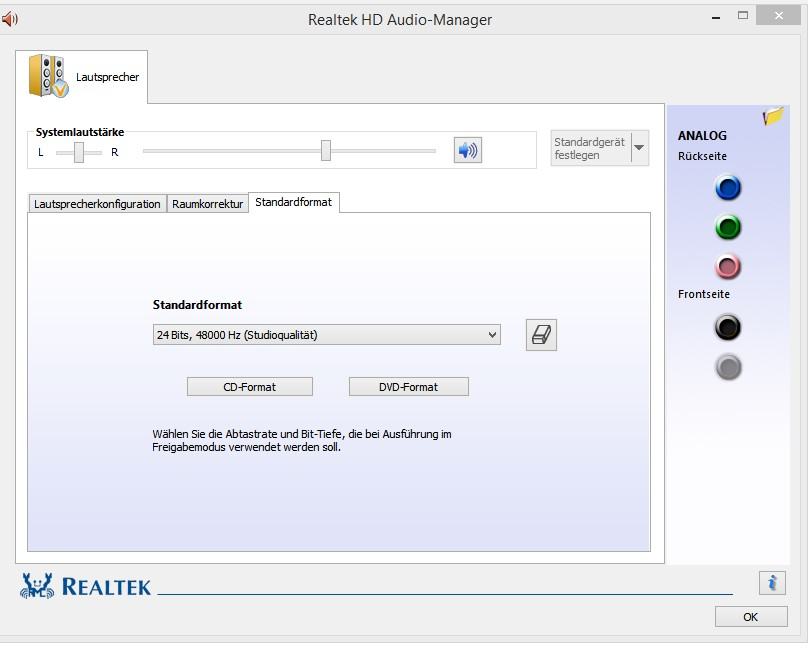This screenshot has width=808, height=648.
Task: Select the Lautsprecher device tab
Action: tap(81, 77)
